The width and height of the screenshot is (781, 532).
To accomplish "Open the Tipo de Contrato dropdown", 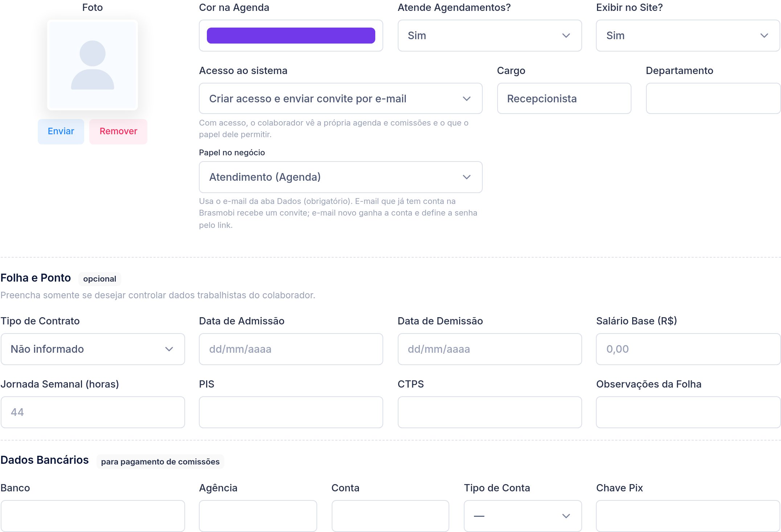I will (93, 349).
